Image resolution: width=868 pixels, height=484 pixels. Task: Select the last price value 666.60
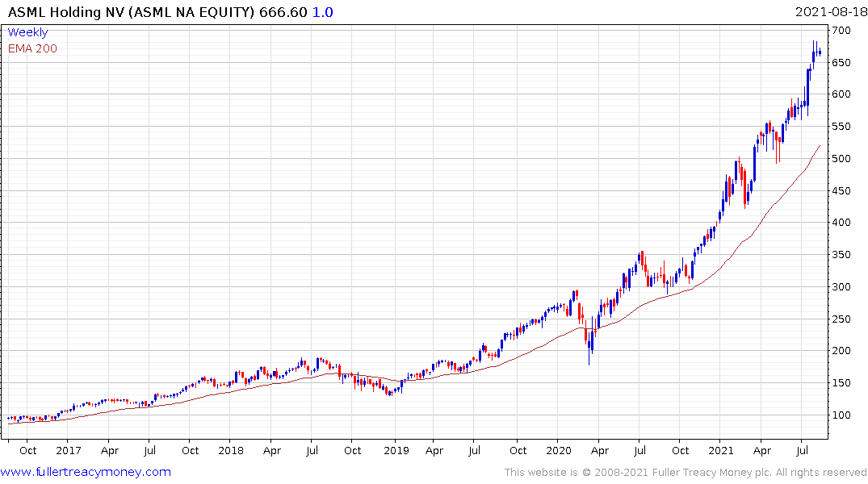pos(283,12)
